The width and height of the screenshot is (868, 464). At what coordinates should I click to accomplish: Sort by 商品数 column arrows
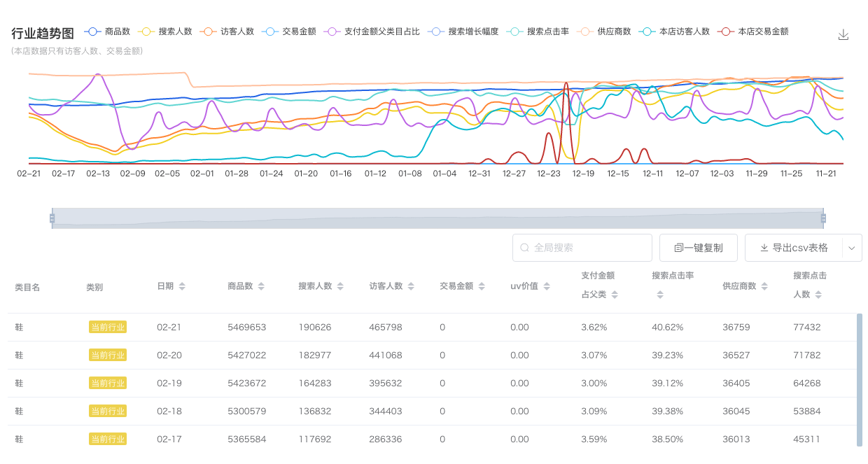coord(261,286)
